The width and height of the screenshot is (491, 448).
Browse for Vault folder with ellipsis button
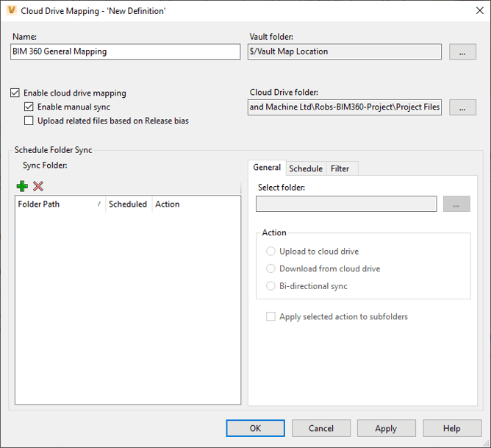tap(462, 51)
